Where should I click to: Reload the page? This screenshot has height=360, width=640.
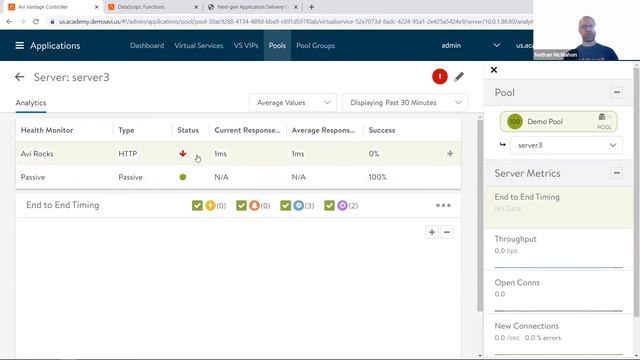tap(36, 22)
